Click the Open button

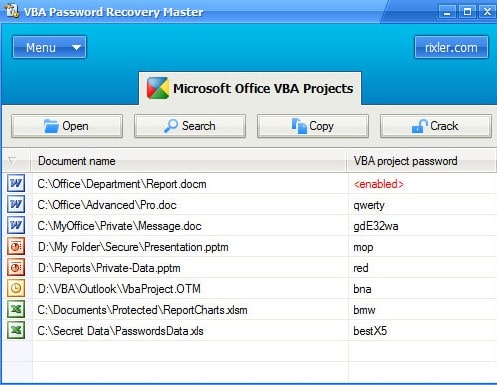(x=67, y=126)
